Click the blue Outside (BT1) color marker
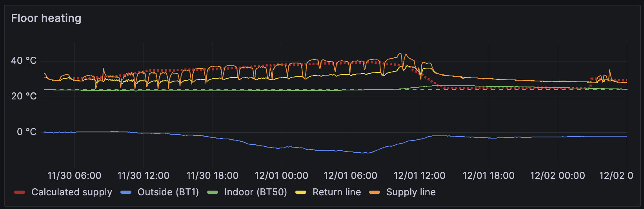The height and width of the screenshot is (209, 644). click(x=126, y=192)
